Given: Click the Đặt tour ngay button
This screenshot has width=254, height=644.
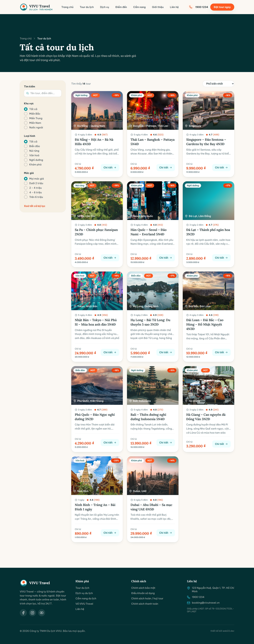Looking at the screenshot, I should [222, 7].
